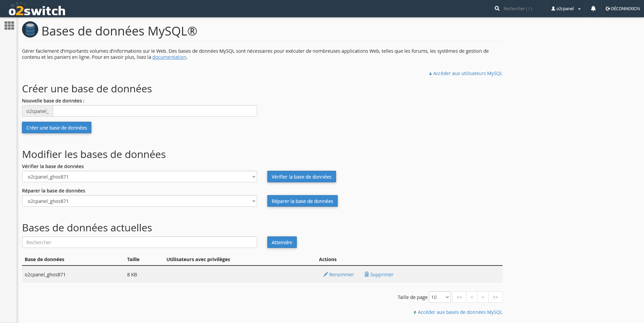The height and width of the screenshot is (323, 644).
Task: Click the trash icon to delete o2cpanel_ghos871
Action: 367,274
